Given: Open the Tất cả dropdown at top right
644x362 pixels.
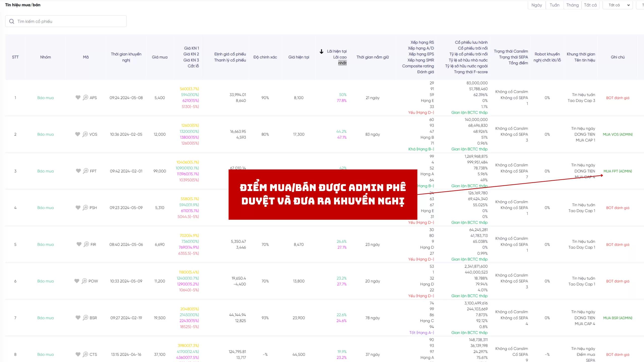Looking at the screenshot, I should [618, 5].
